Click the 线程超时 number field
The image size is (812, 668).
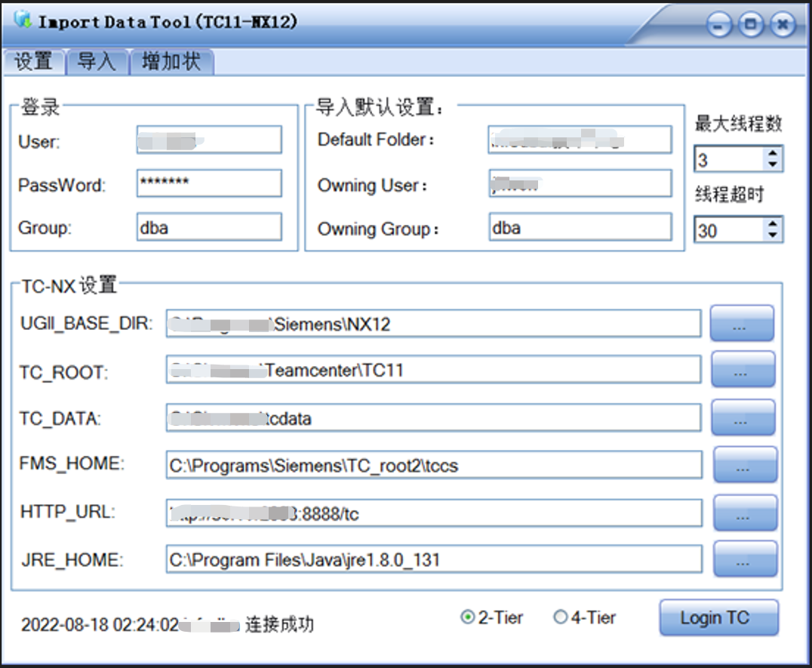click(x=729, y=230)
